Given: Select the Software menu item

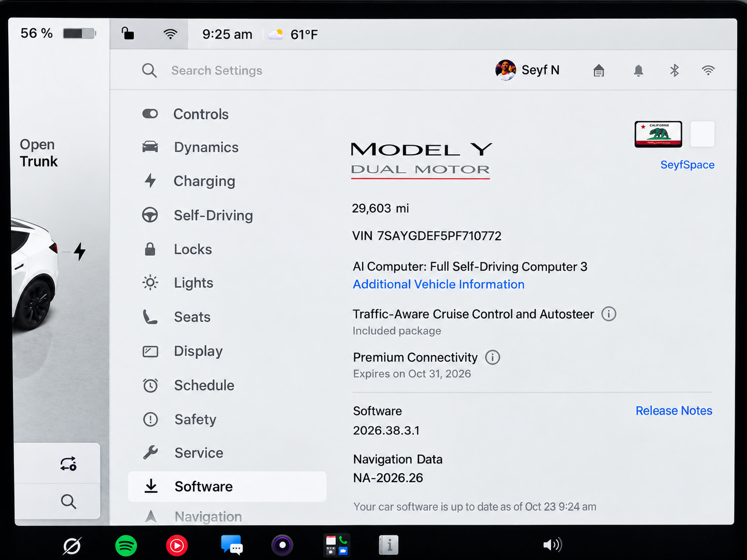Looking at the screenshot, I should 227,486.
